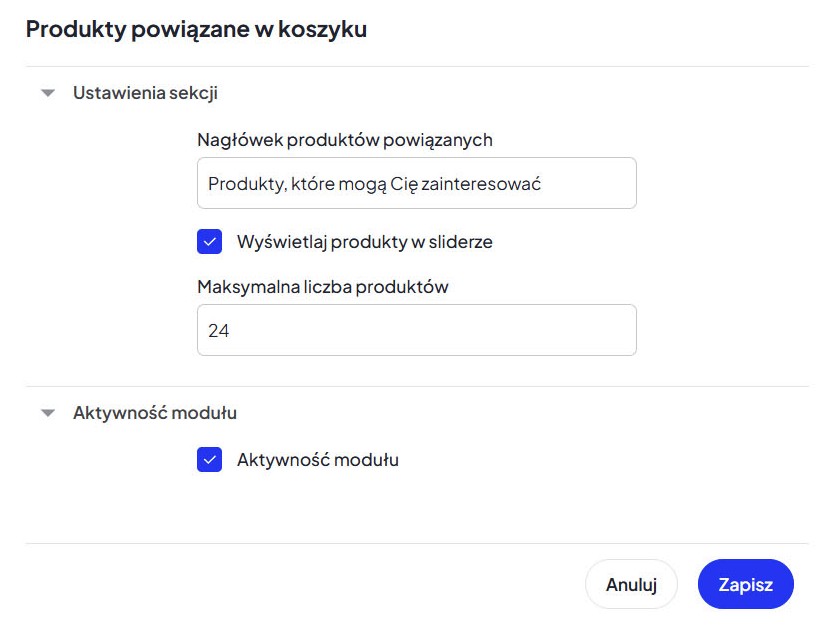826x635 pixels.
Task: Click the Aktywność modułu section heading text
Action: (x=154, y=413)
